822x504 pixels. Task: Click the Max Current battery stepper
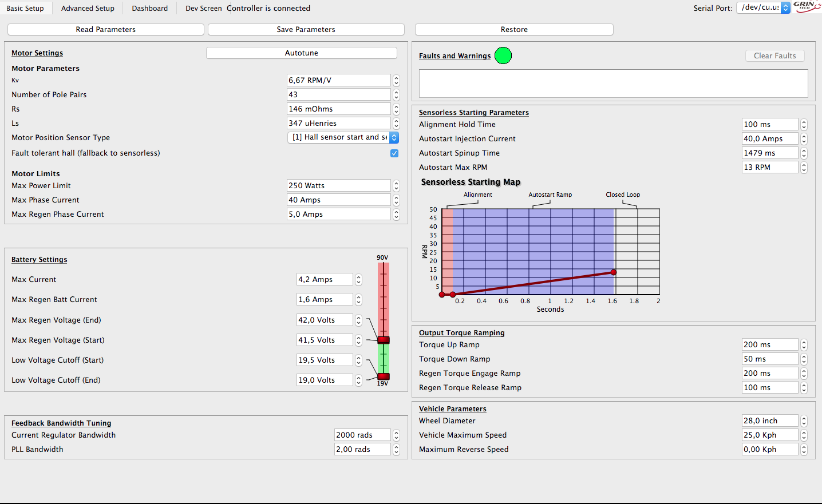[358, 280]
